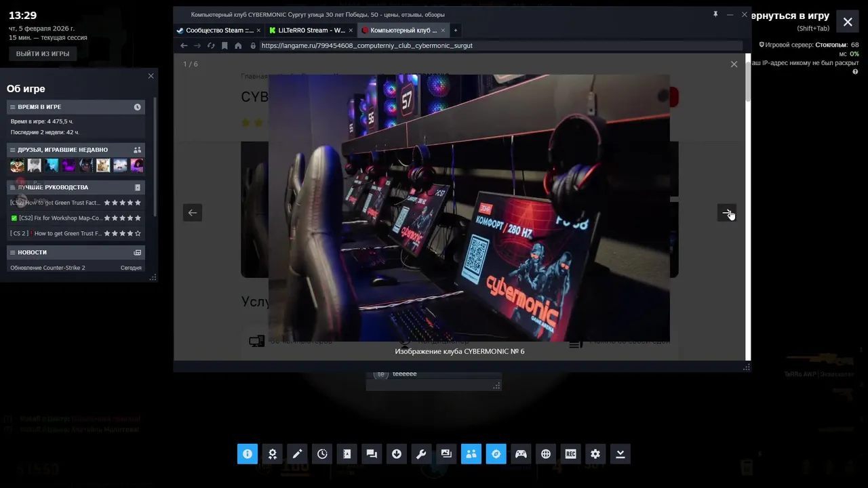Open the downloads arrow-circle icon
The width and height of the screenshot is (868, 488).
click(x=397, y=454)
